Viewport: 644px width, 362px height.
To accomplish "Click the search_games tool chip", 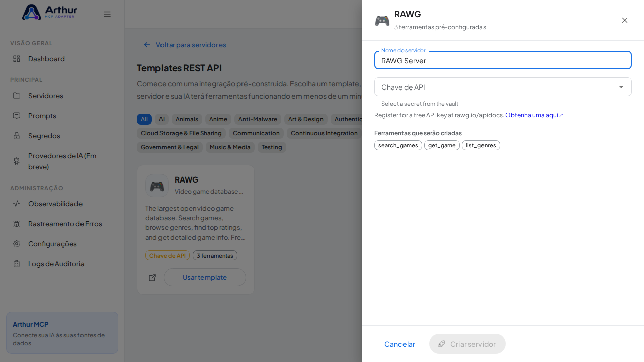I will point(398,145).
